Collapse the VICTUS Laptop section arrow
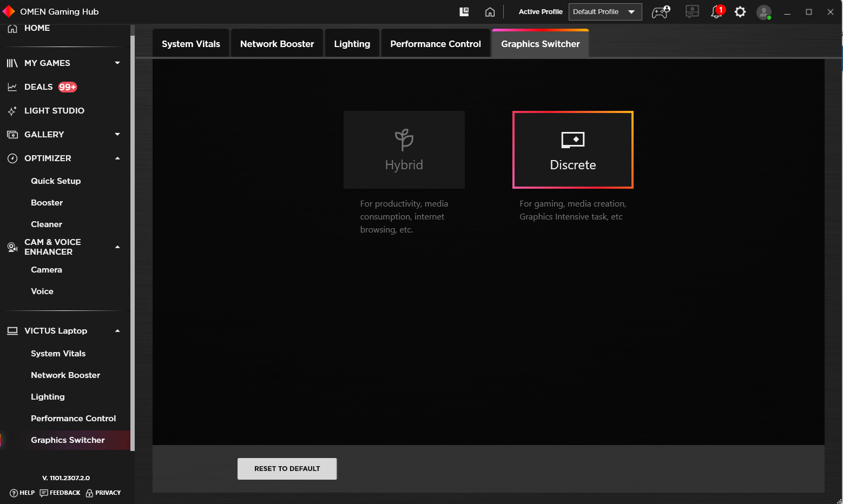This screenshot has width=843, height=504. [117, 331]
